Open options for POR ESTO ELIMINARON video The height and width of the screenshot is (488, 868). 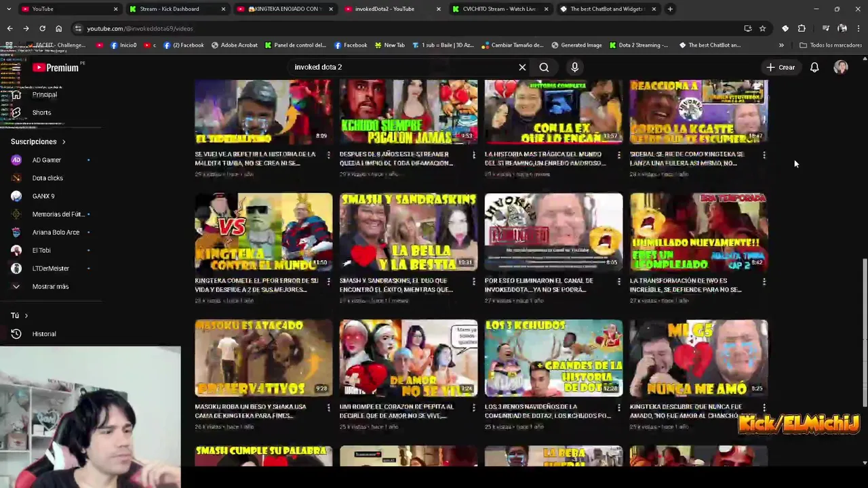618,281
